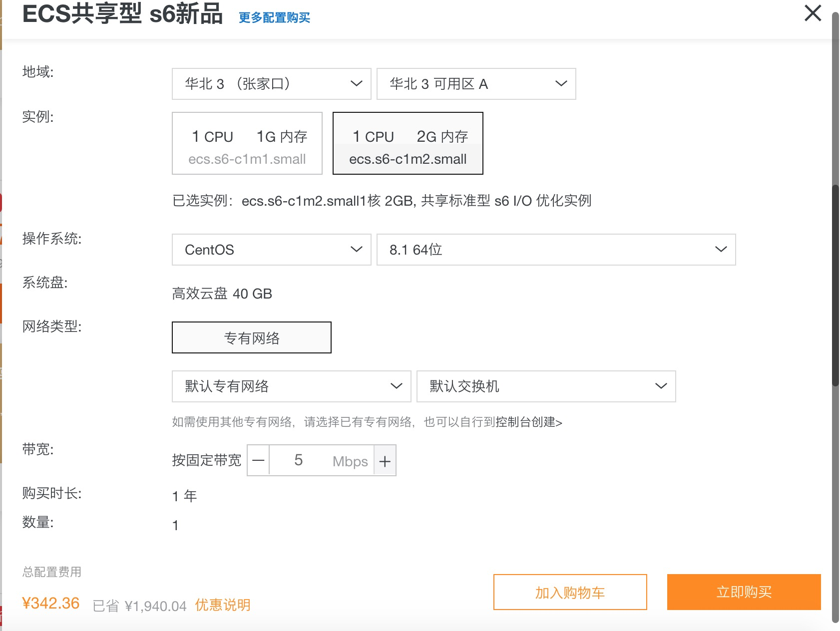Expand the 默认交换机 switch dropdown
This screenshot has height=631, width=840.
pos(546,386)
